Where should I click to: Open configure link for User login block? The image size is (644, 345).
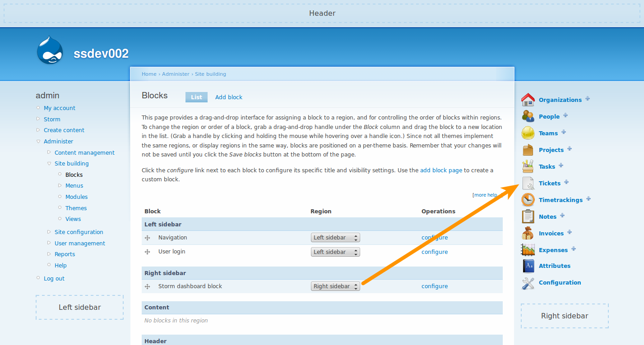point(434,252)
